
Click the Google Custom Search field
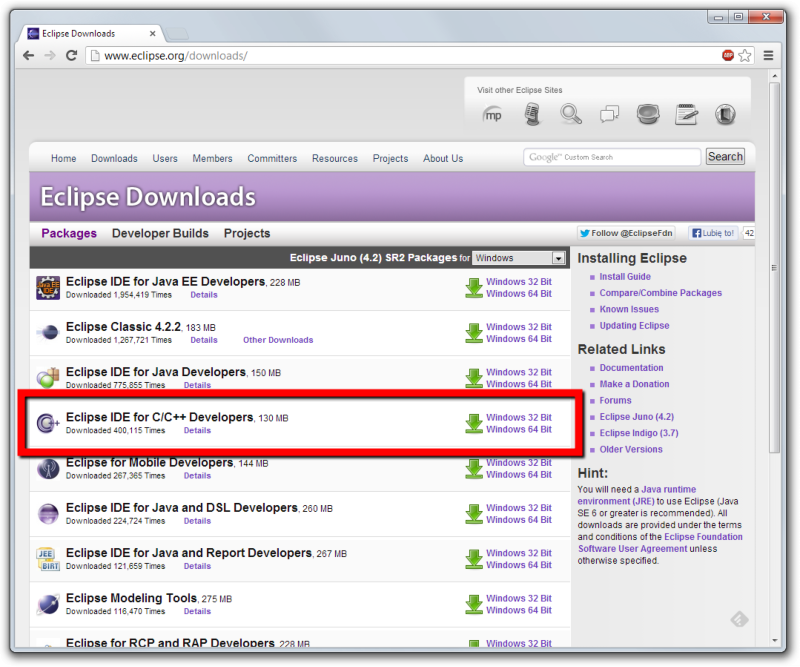(x=612, y=157)
